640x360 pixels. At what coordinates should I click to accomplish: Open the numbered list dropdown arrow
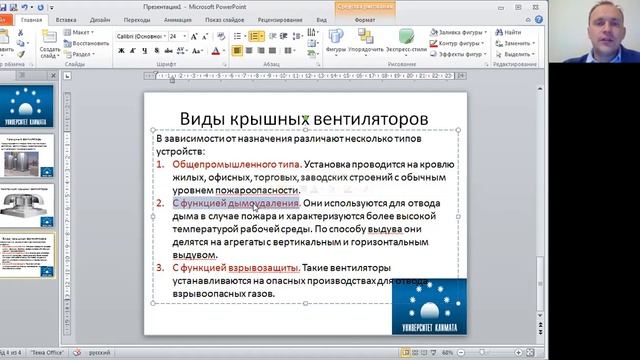pyautogui.click(x=262, y=36)
